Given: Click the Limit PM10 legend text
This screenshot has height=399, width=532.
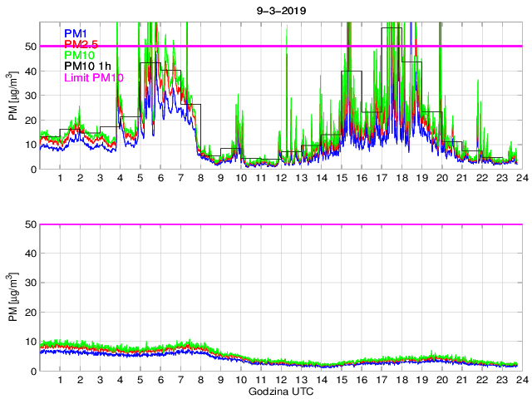Looking at the screenshot, I should [94, 76].
